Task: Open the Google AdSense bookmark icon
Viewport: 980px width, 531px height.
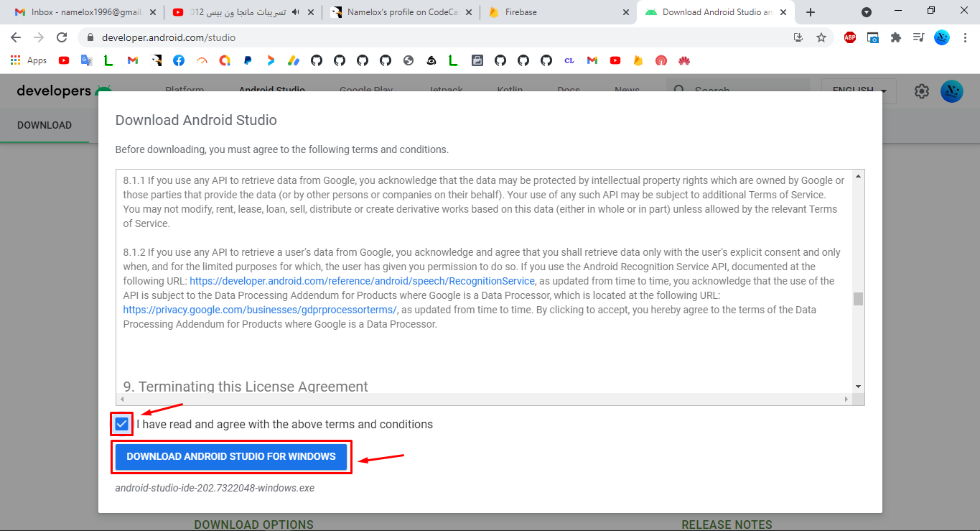Action: [x=294, y=61]
